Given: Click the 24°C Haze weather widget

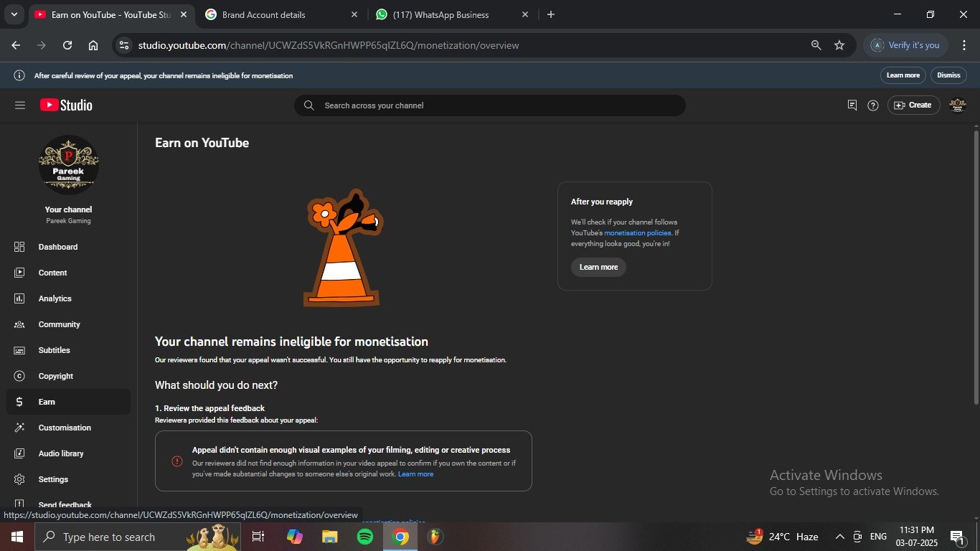Looking at the screenshot, I should point(783,537).
